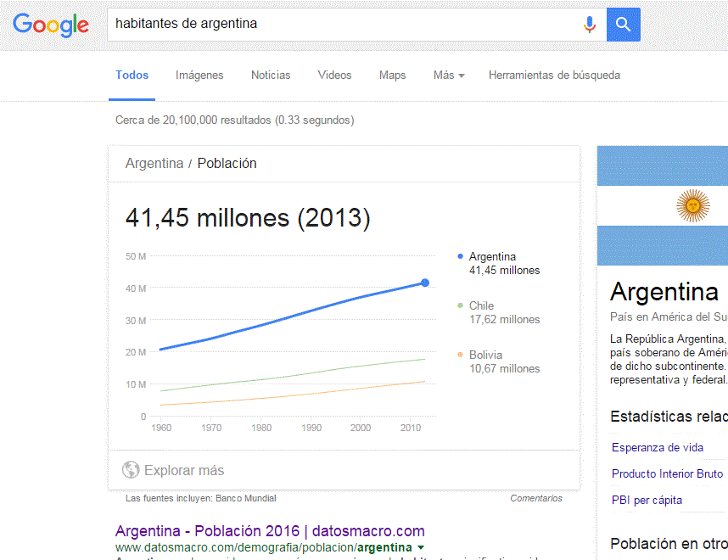Click the blue search magnifier button

click(x=623, y=24)
